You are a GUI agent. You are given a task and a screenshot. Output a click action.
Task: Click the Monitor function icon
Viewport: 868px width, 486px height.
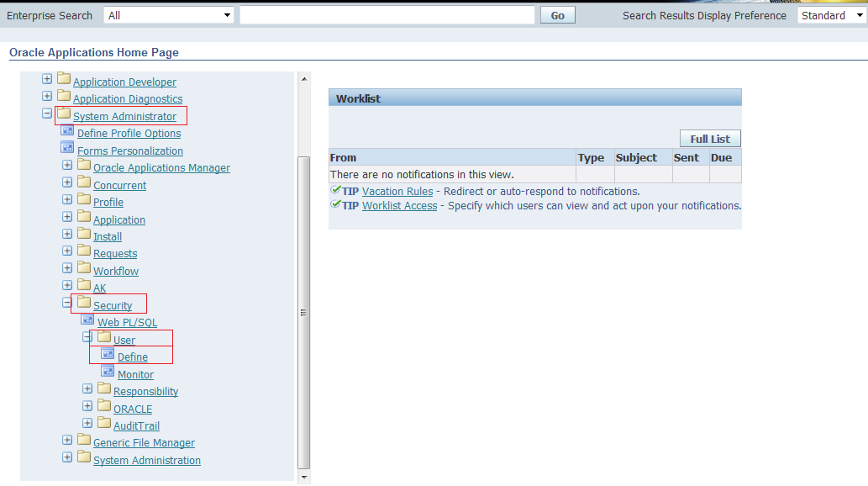(x=108, y=373)
